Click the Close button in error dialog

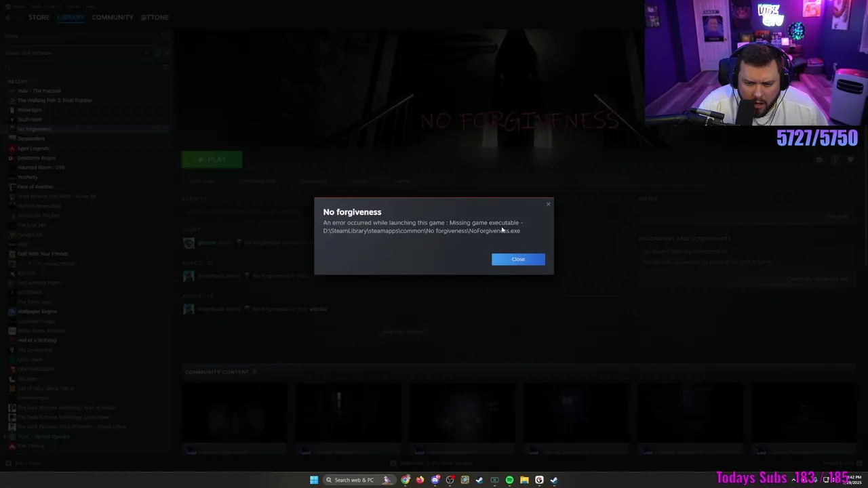tap(518, 259)
